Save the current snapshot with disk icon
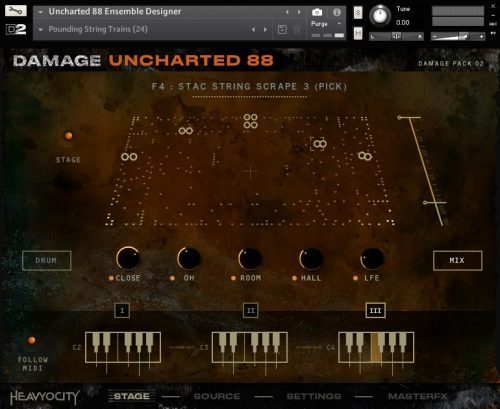Screen dimensions: 500x409 coord(282,29)
